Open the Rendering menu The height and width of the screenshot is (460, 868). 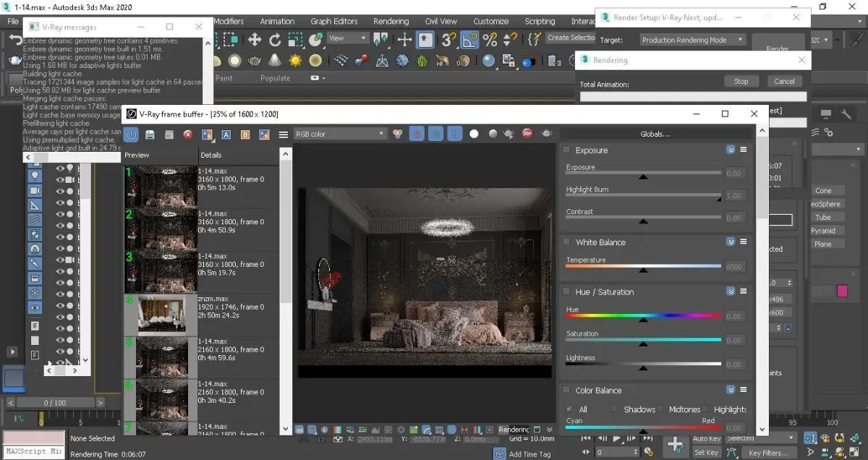391,21
